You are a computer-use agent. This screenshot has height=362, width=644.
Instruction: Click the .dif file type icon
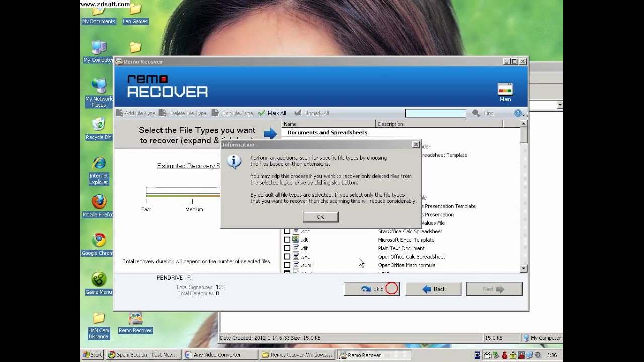click(x=296, y=248)
